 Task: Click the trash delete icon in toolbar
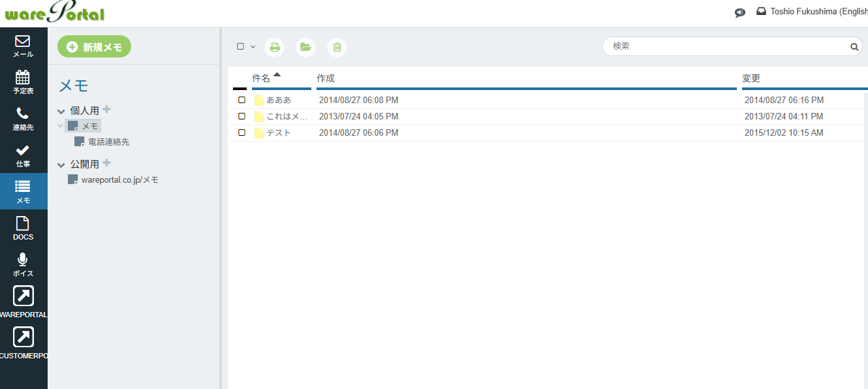pos(337,47)
